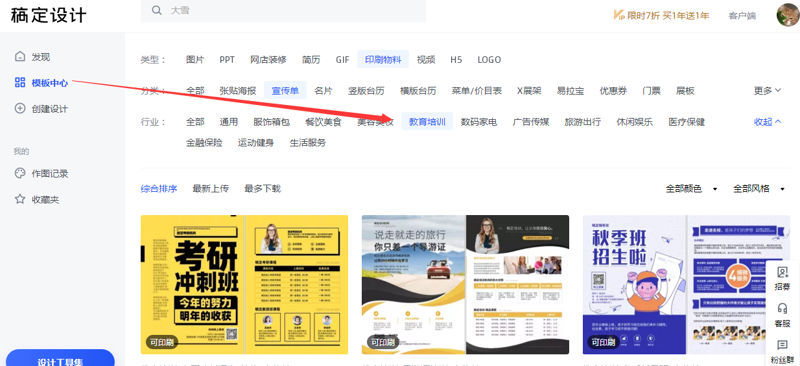Choose category 优惠券

(613, 91)
